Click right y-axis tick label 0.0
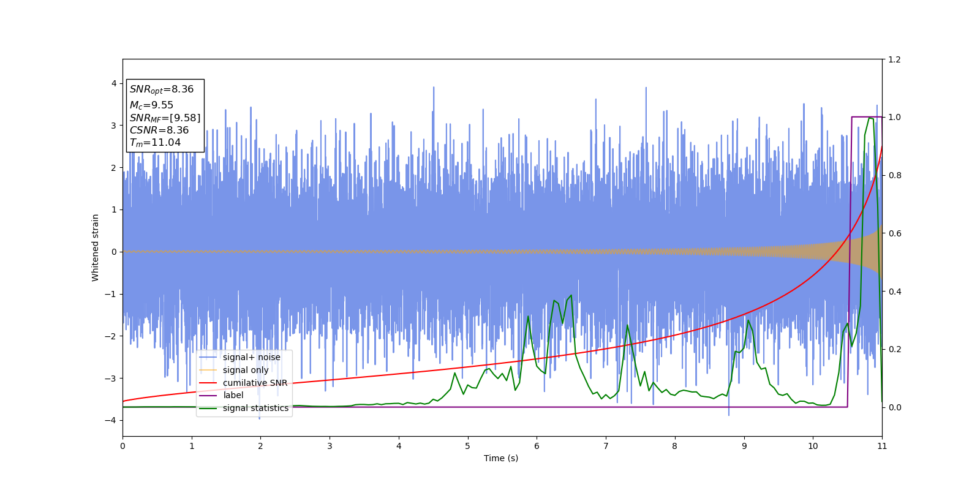Screen dimensions: 980x490 pyautogui.click(x=894, y=407)
